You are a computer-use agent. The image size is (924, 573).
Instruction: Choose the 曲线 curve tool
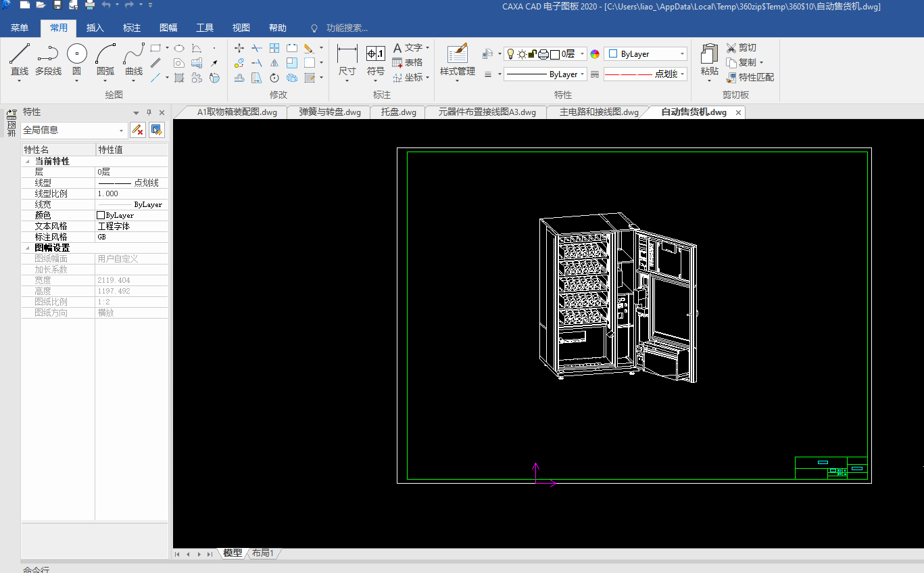coord(134,55)
